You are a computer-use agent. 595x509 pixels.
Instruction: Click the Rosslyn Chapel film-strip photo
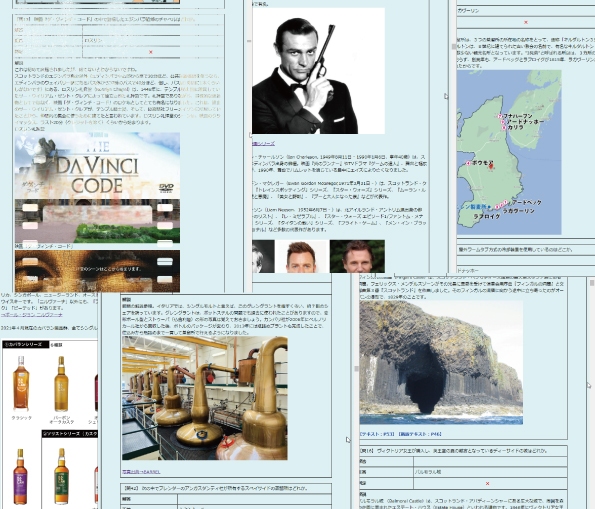pyautogui.click(x=97, y=221)
